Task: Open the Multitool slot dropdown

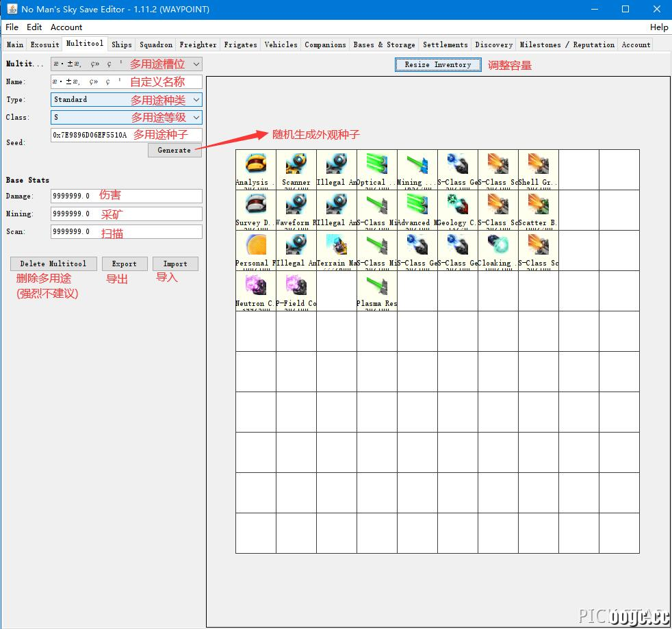Action: click(127, 64)
